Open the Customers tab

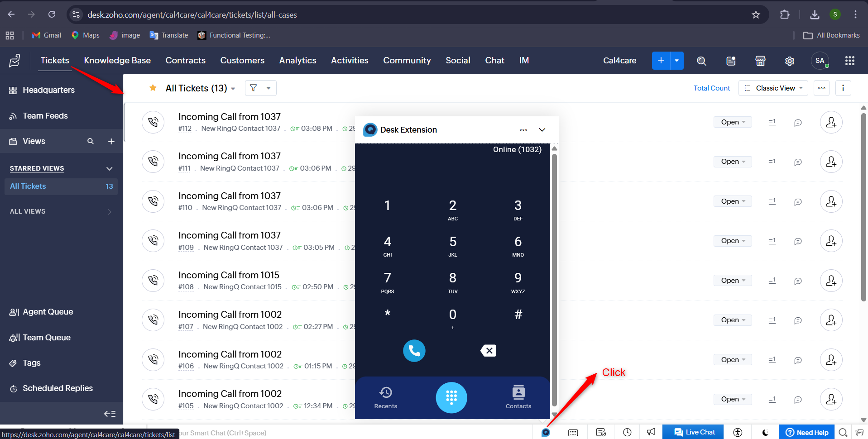pos(242,61)
